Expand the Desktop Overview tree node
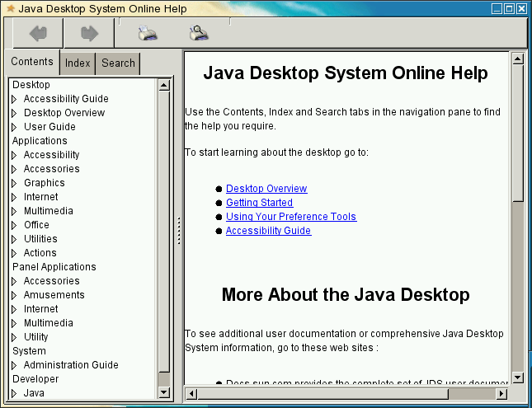Viewport: 532px width, 408px height. click(14, 113)
